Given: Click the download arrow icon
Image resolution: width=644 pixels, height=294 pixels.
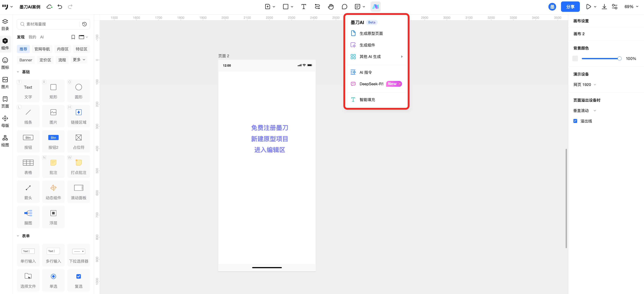Looking at the screenshot, I should pyautogui.click(x=604, y=7).
